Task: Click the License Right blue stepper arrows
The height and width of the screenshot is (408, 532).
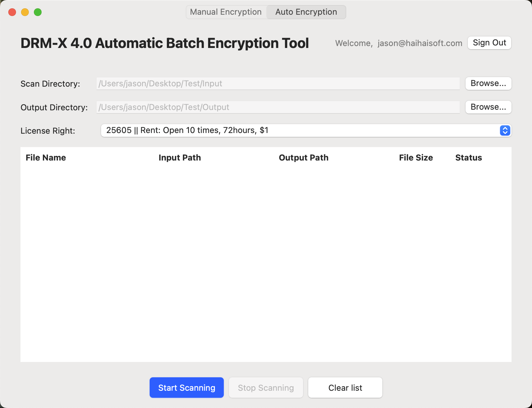Action: [505, 130]
